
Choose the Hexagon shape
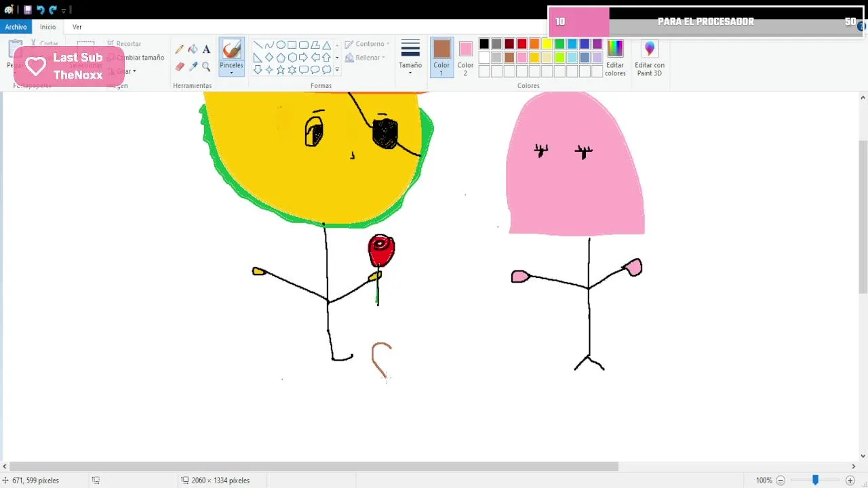point(292,58)
